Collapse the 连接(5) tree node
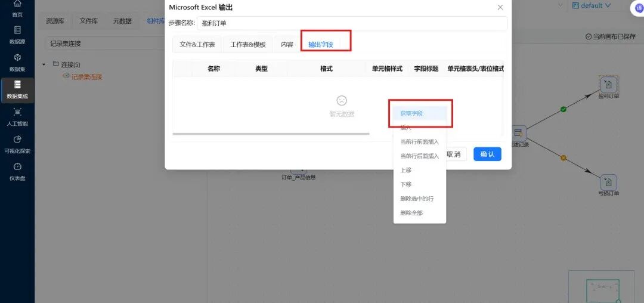This screenshot has width=644, height=303. point(44,64)
